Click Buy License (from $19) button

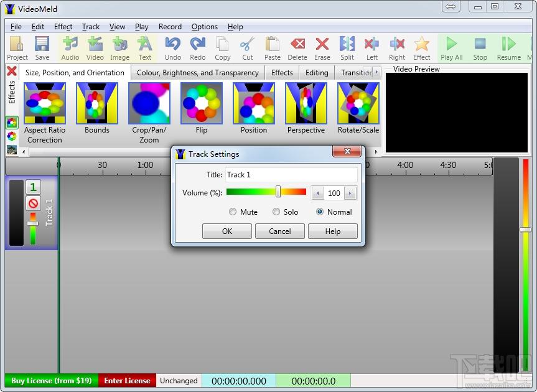coord(52,381)
